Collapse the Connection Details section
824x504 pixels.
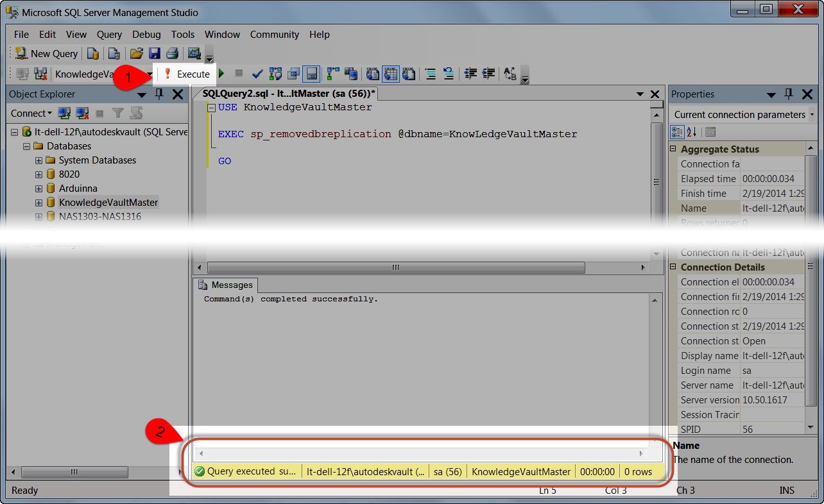click(674, 267)
